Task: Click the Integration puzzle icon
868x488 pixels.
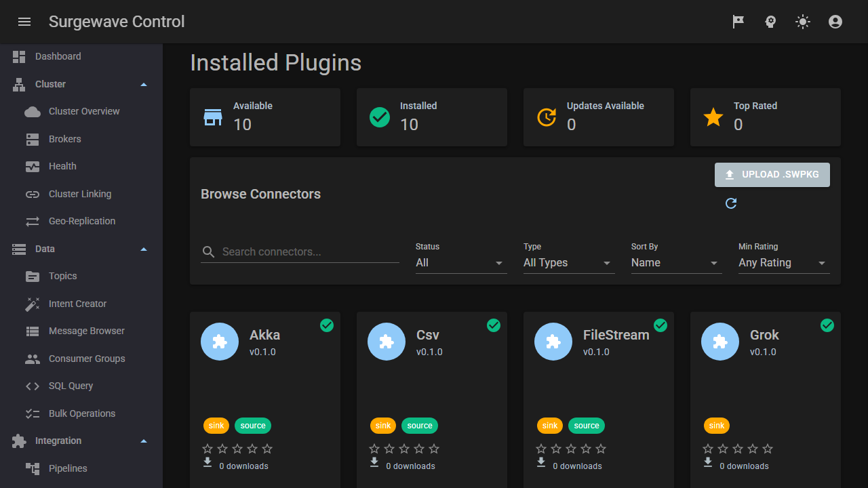Action: (x=19, y=441)
